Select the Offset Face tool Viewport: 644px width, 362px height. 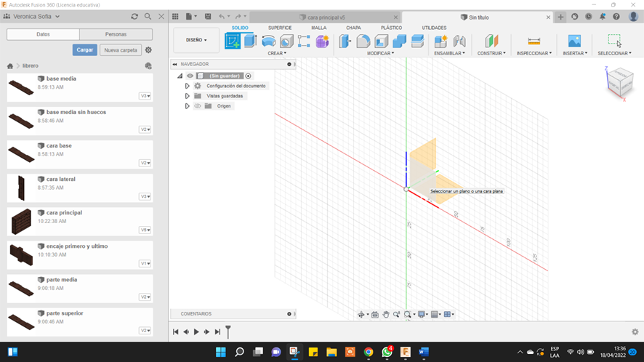pyautogui.click(x=417, y=41)
